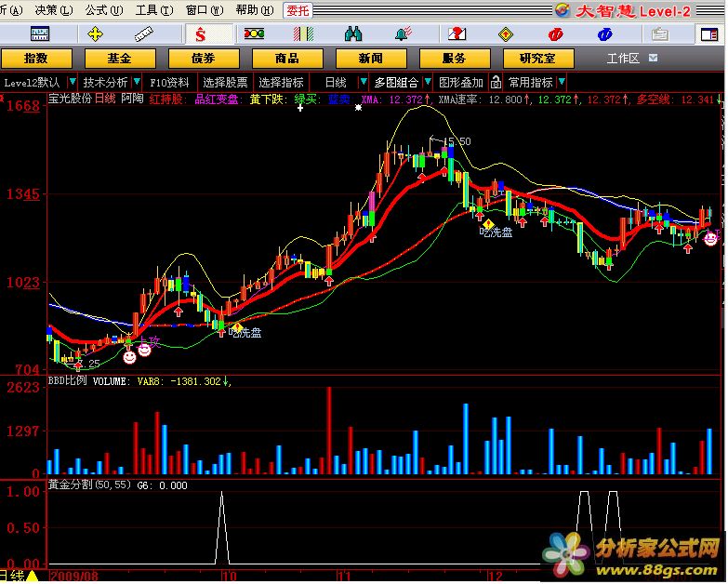
Task: Click the smiley face marker near 上攻
Action: [144, 350]
